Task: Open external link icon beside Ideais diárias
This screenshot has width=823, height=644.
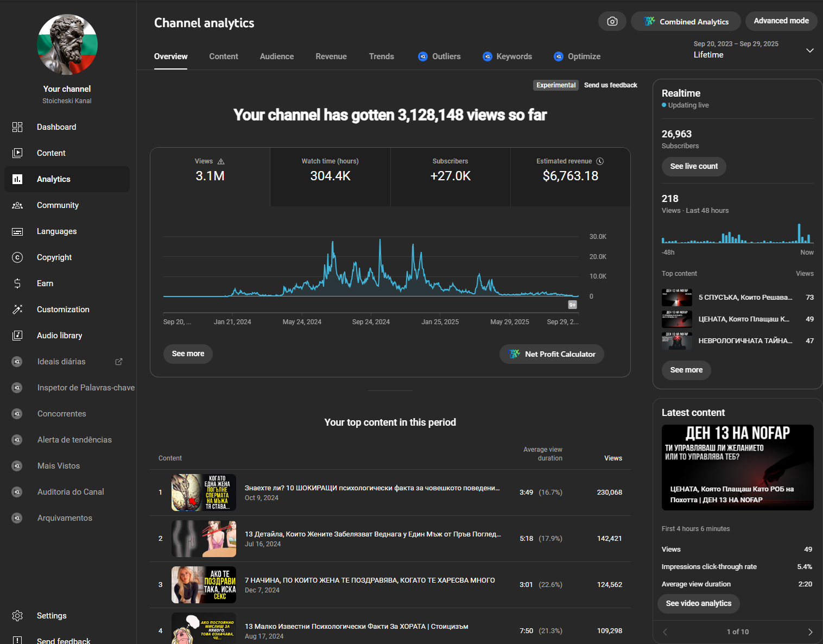Action: (119, 362)
